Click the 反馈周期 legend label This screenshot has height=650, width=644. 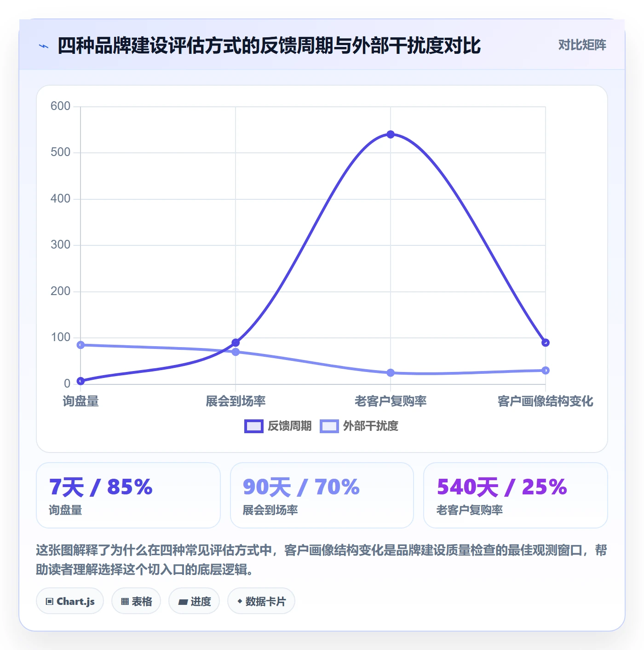(289, 426)
